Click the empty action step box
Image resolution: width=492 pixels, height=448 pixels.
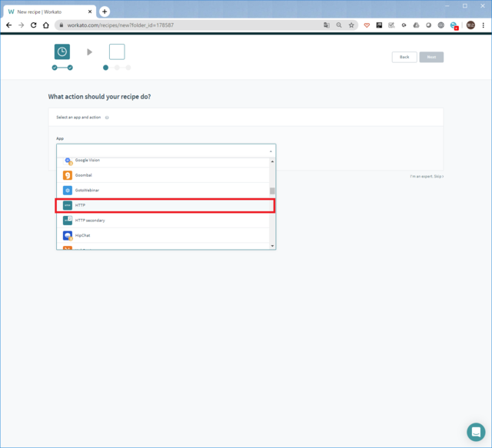(x=117, y=51)
